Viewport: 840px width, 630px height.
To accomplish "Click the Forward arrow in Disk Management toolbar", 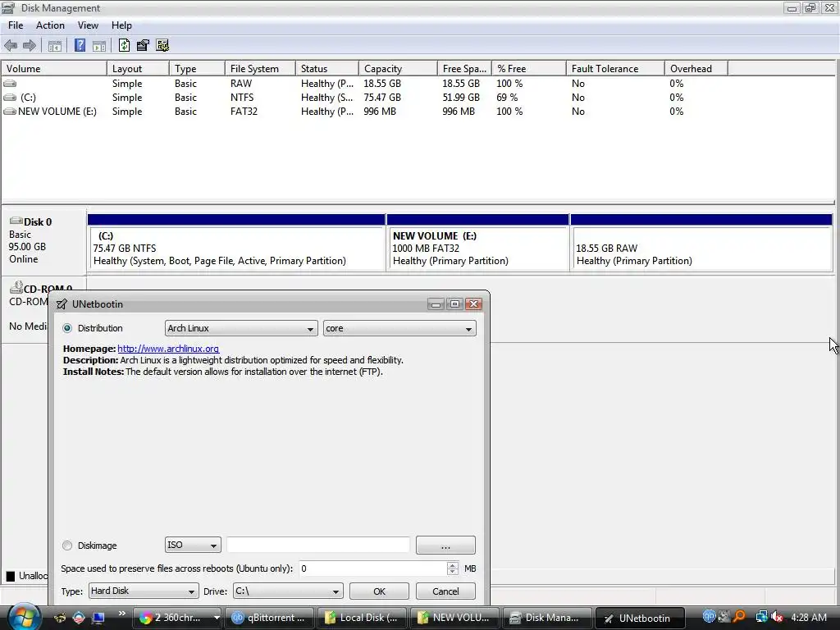I will (30, 46).
